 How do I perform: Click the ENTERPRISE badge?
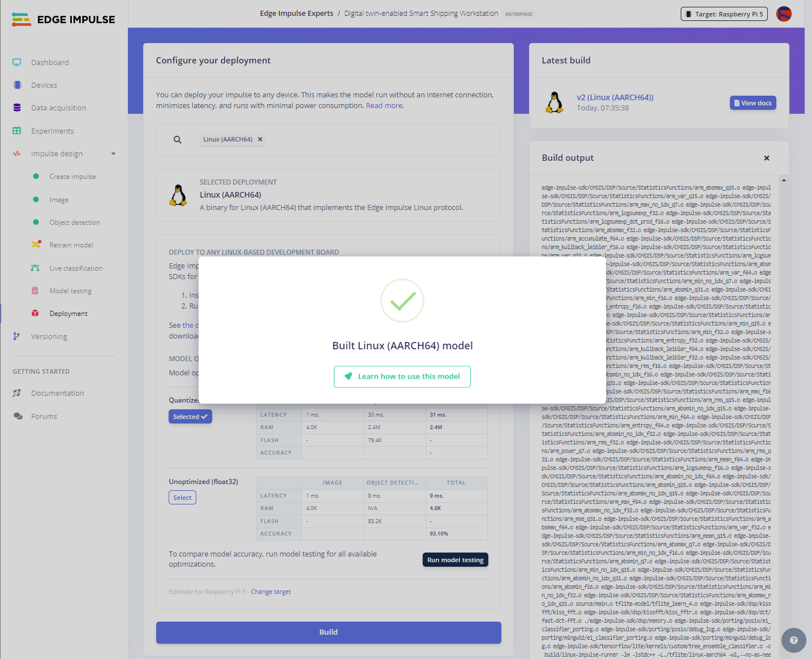(519, 14)
